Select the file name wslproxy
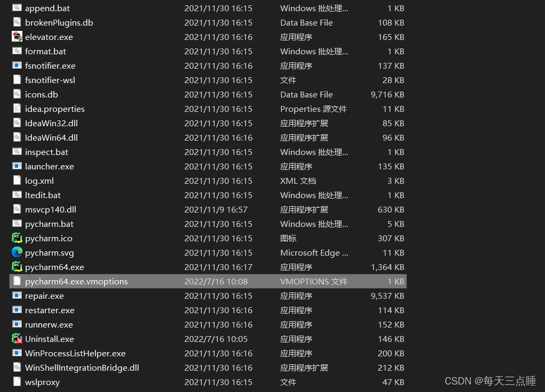This screenshot has width=545, height=392. (43, 382)
